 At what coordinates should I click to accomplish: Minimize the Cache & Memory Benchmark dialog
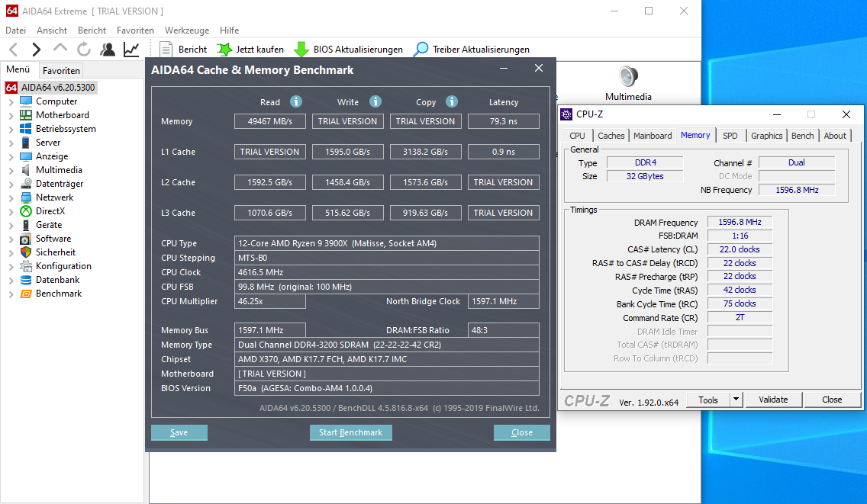point(504,68)
